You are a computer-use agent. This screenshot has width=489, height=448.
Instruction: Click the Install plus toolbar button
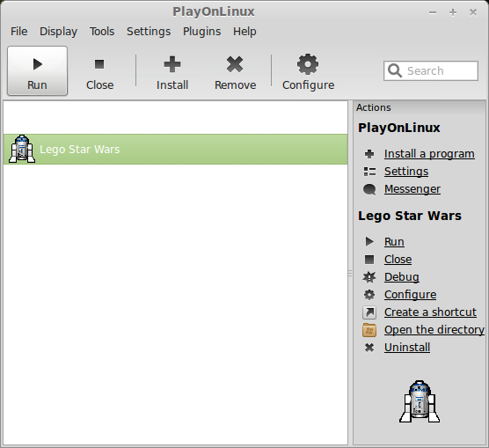tap(172, 72)
